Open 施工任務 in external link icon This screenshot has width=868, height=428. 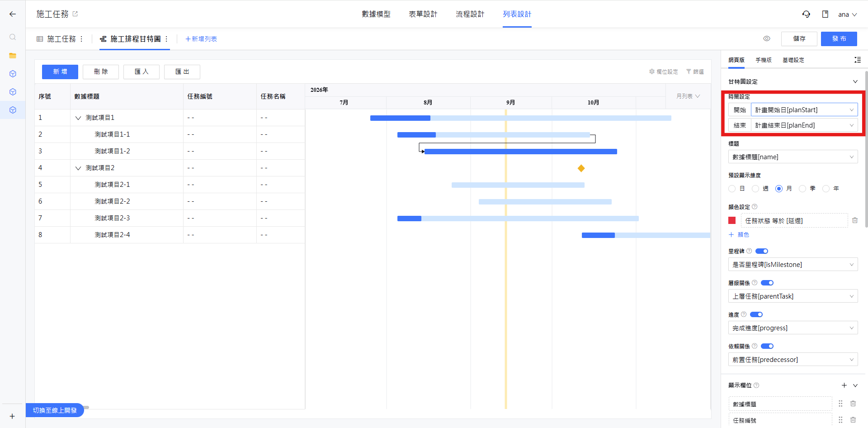[75, 14]
